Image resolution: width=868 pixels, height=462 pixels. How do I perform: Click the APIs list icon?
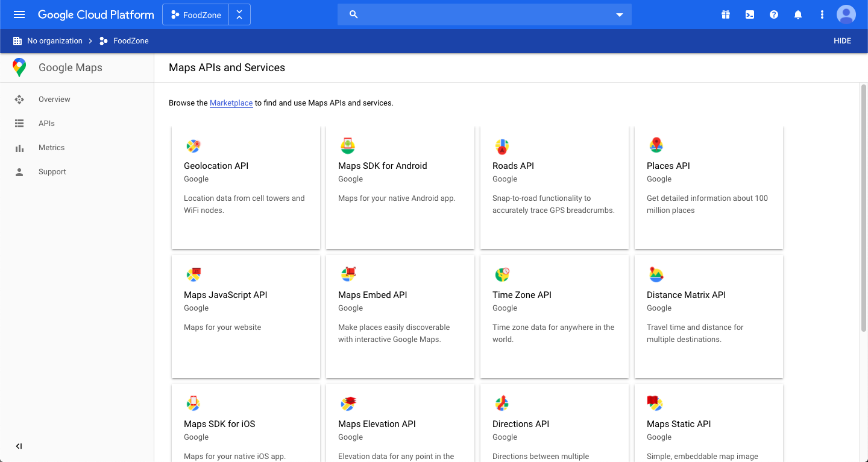tap(19, 124)
